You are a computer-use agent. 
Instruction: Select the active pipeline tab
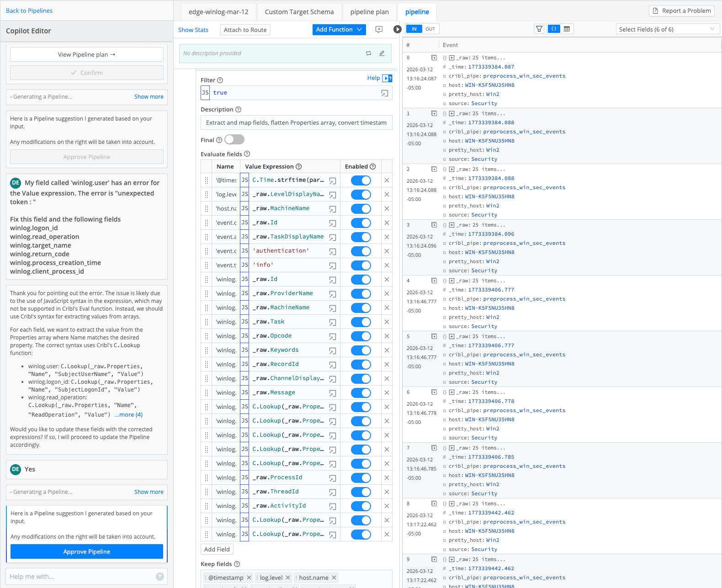[x=417, y=12]
